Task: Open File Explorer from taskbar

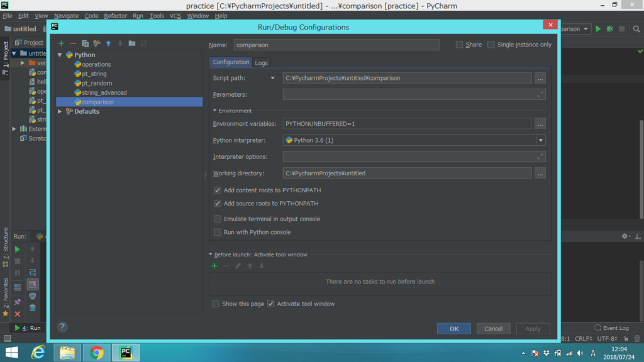Action: pyautogui.click(x=67, y=353)
